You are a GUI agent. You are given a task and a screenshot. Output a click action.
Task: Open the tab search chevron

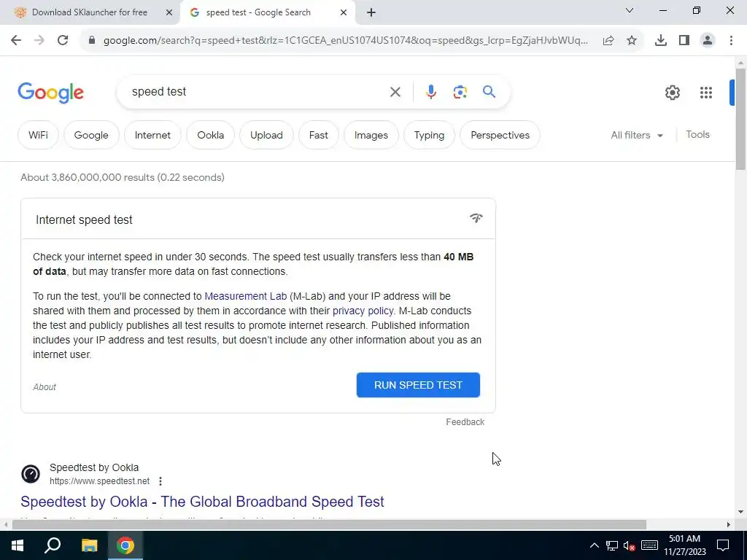pos(630,10)
